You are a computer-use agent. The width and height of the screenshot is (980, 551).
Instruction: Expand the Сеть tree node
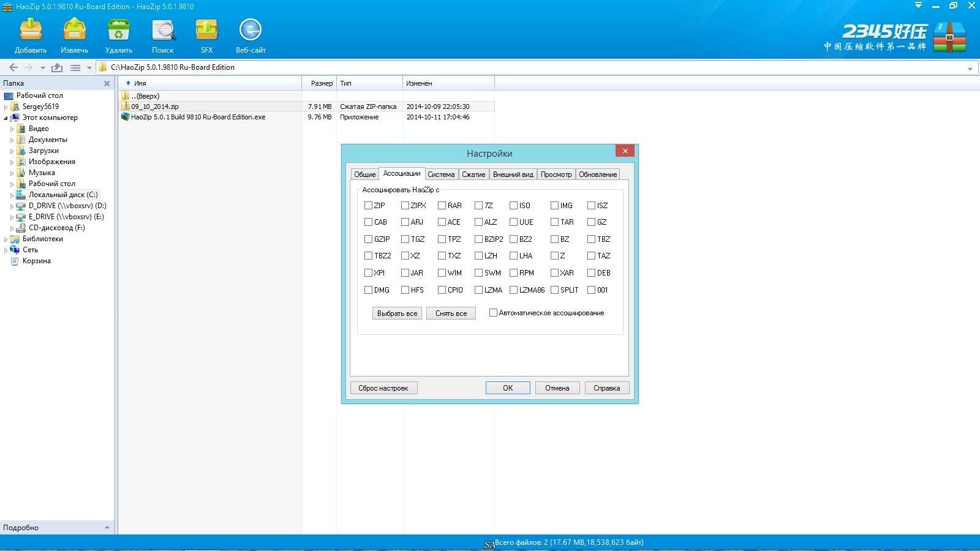tap(6, 250)
